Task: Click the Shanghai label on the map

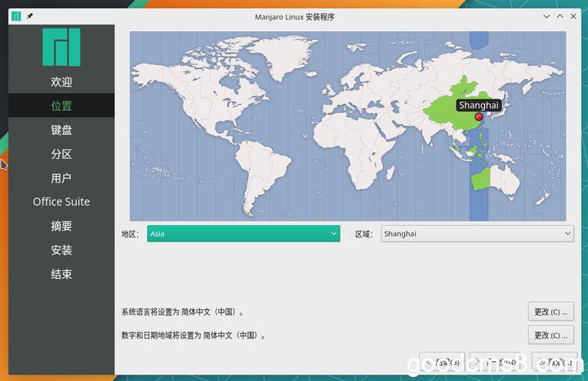Action: point(479,105)
